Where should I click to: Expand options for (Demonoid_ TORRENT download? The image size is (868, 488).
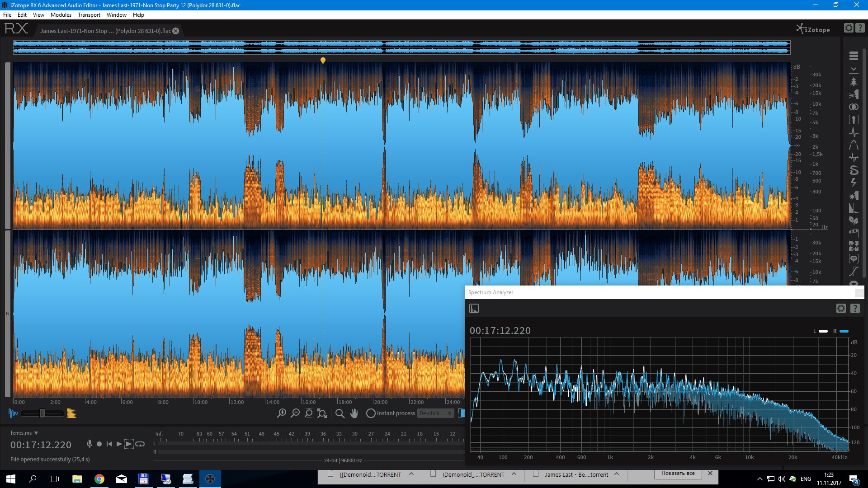[x=514, y=474]
